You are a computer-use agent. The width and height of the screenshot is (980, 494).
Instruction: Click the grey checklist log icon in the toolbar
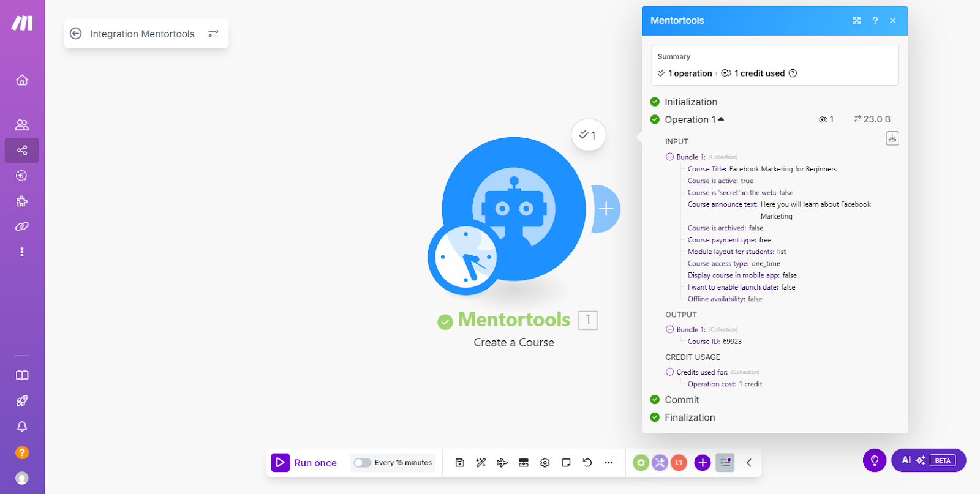coord(725,463)
